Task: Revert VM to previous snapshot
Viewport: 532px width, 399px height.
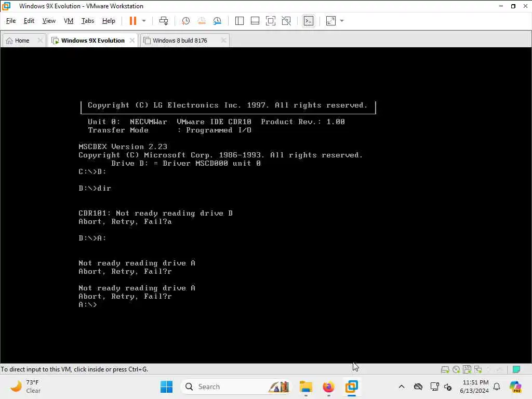Action: [x=202, y=21]
